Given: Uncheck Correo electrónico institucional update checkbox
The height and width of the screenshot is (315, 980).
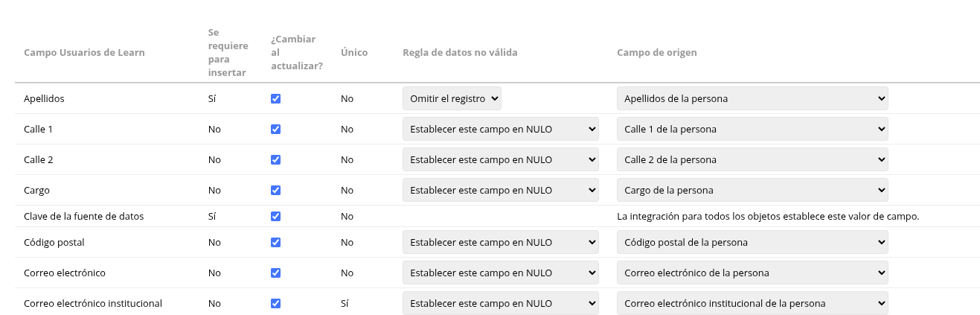Looking at the screenshot, I should (x=275, y=303).
